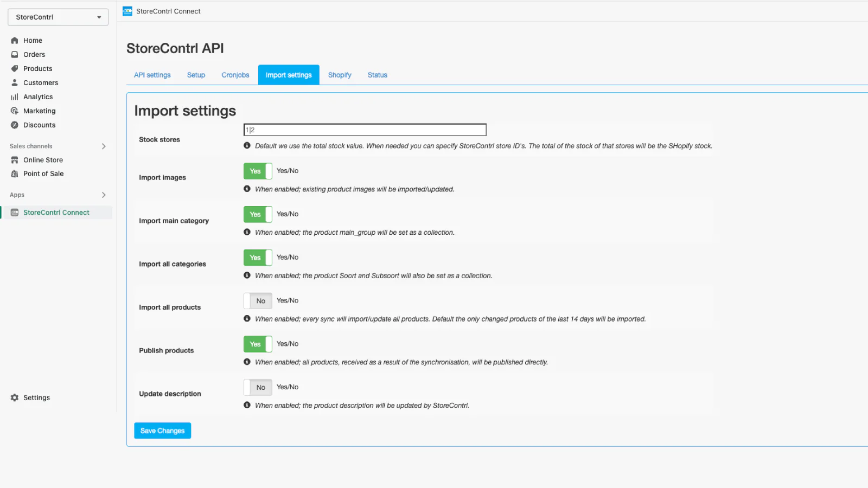Open the Orders page link

coord(34,55)
